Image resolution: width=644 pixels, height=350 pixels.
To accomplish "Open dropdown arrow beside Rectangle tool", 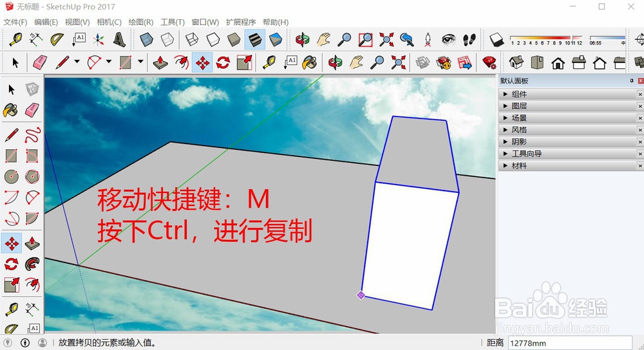I will [x=140, y=62].
